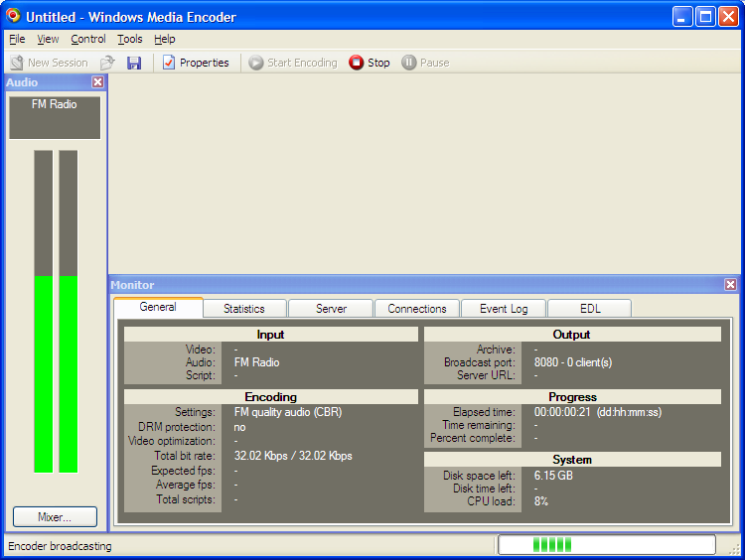This screenshot has height=560, width=745.
Task: Click the Input audio 'FM Radio' value
Action: tap(256, 362)
